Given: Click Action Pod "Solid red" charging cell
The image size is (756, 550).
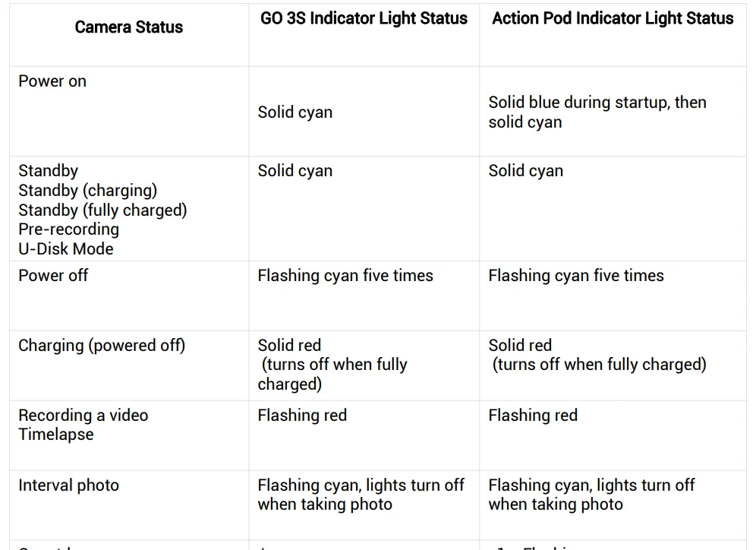Looking at the screenshot, I should [x=520, y=346].
